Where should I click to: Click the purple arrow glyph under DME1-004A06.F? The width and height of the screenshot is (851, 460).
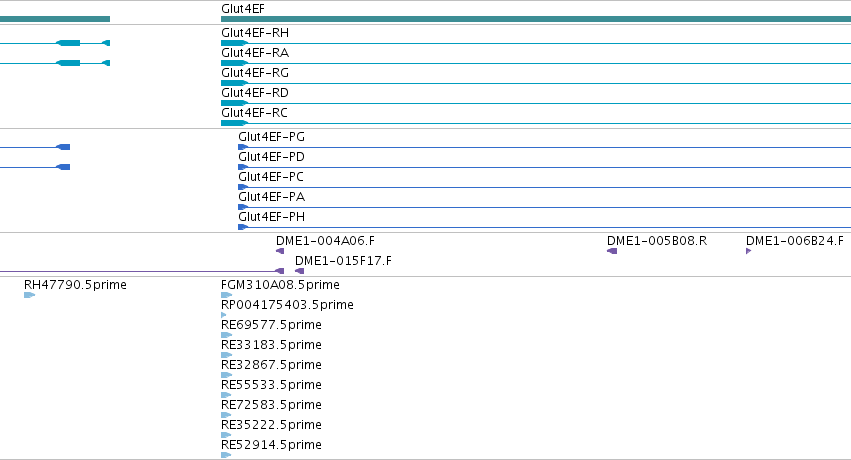(x=280, y=251)
